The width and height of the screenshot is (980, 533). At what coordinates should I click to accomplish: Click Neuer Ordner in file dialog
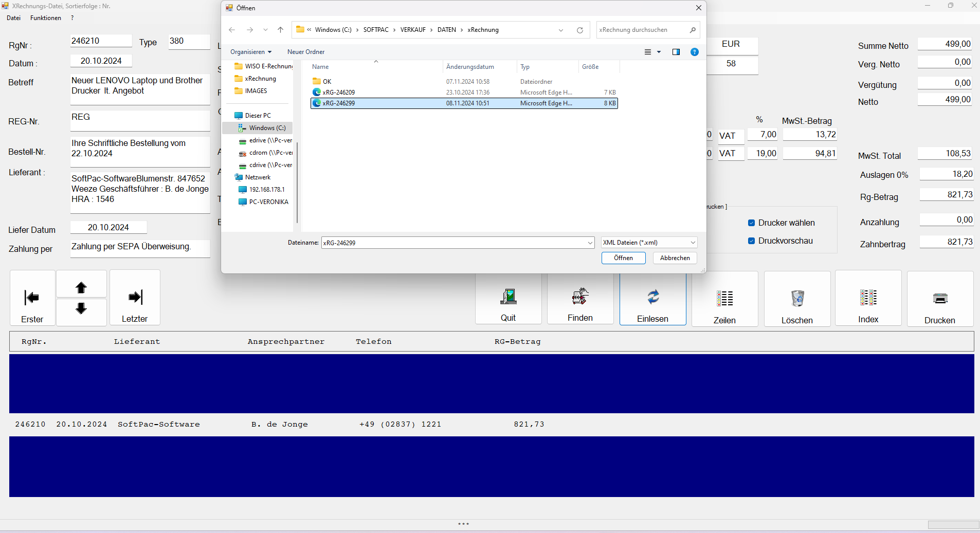point(306,52)
